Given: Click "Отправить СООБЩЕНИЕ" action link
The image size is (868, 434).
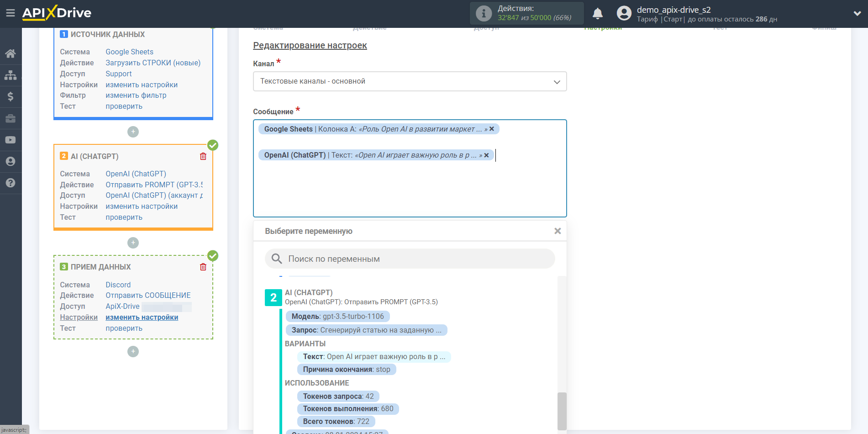Looking at the screenshot, I should [x=148, y=295].
